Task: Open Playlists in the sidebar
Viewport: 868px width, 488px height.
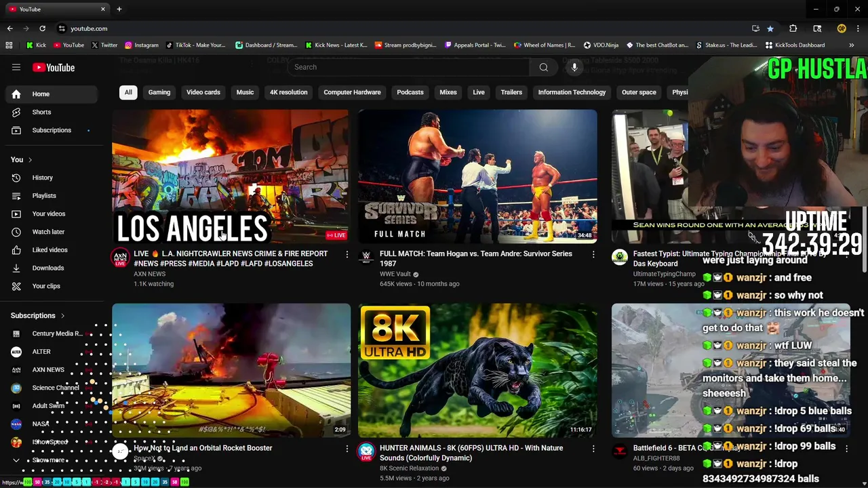Action: pyautogui.click(x=53, y=196)
